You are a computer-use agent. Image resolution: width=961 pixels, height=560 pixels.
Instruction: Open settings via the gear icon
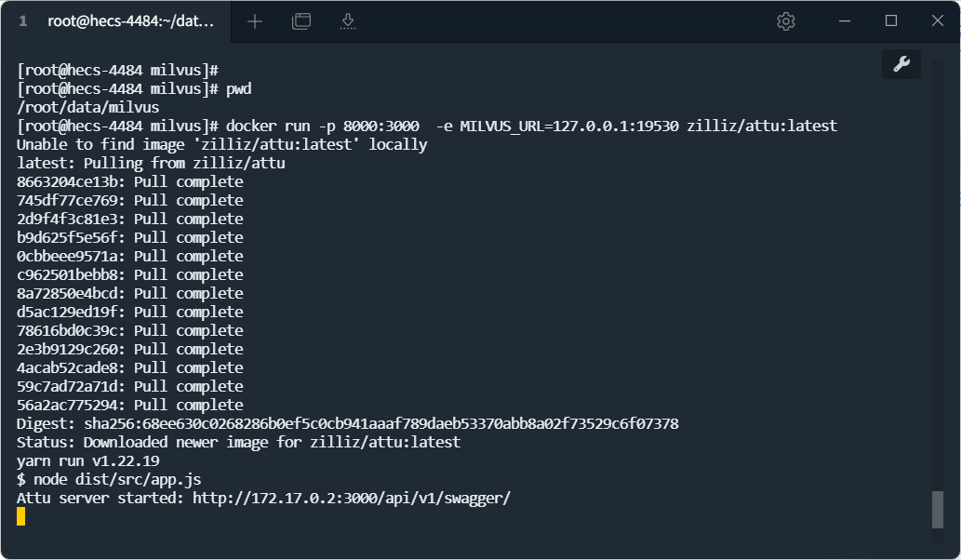tap(786, 21)
